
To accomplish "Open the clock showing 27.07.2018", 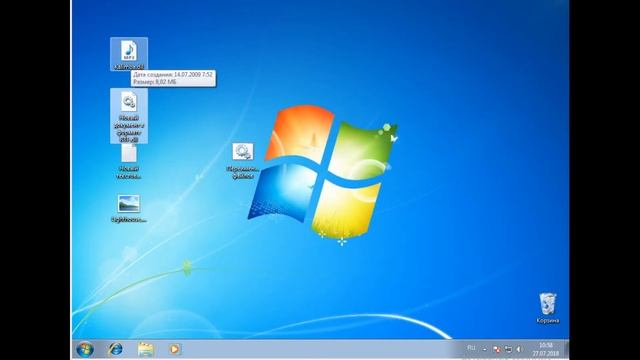I will 546,349.
